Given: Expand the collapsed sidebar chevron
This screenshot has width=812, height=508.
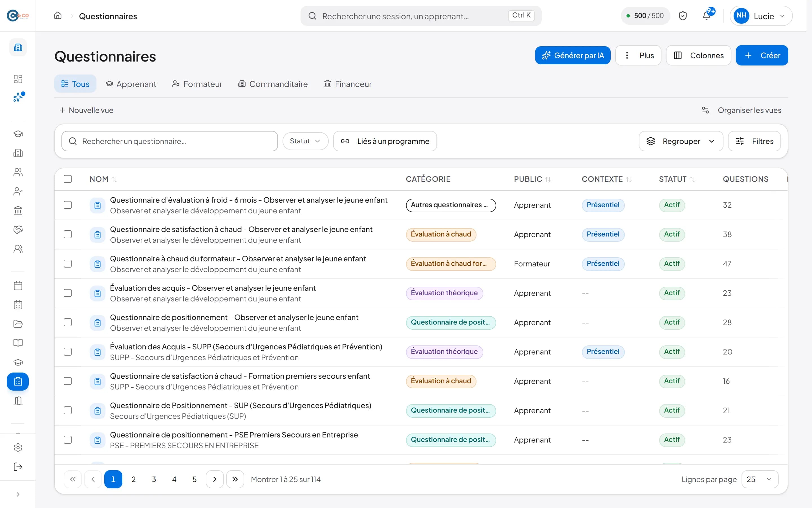Looking at the screenshot, I should [18, 494].
